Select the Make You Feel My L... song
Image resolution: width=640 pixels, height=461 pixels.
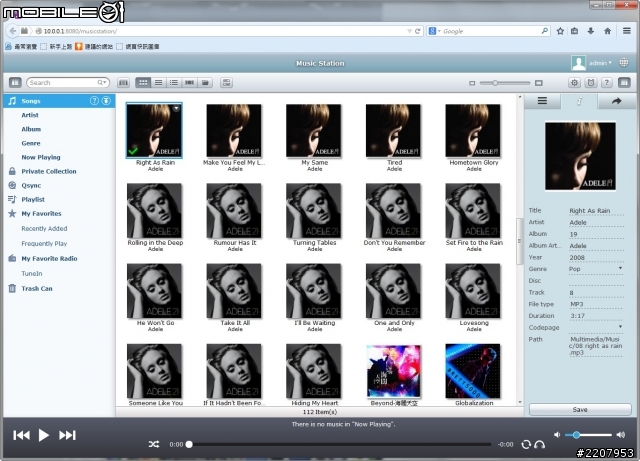[234, 131]
